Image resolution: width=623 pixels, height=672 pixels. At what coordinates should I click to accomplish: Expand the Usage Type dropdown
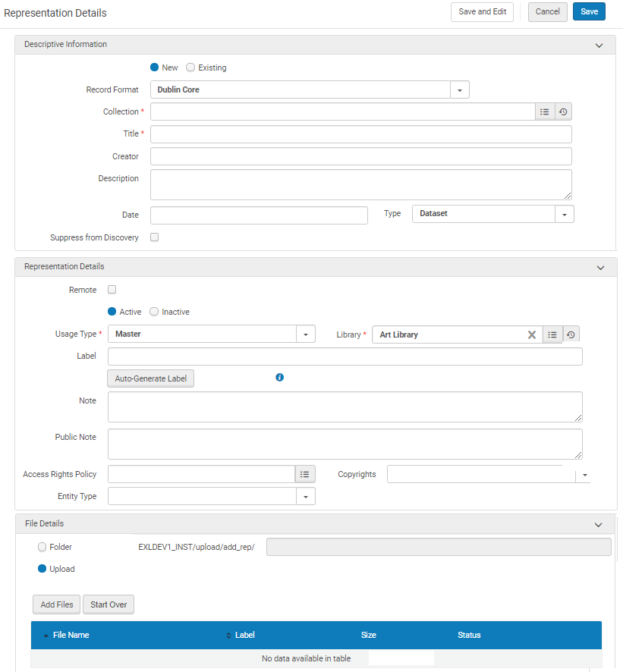(x=305, y=334)
